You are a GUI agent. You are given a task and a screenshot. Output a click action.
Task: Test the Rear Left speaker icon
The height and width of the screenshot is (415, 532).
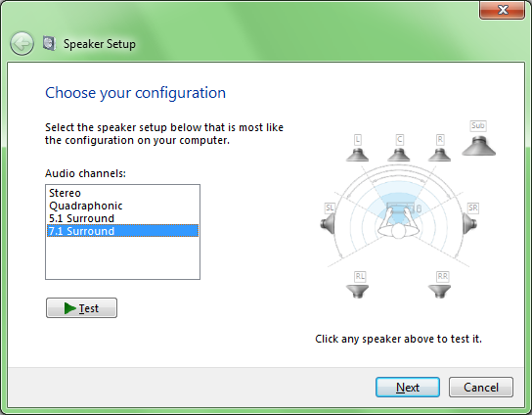tap(357, 292)
